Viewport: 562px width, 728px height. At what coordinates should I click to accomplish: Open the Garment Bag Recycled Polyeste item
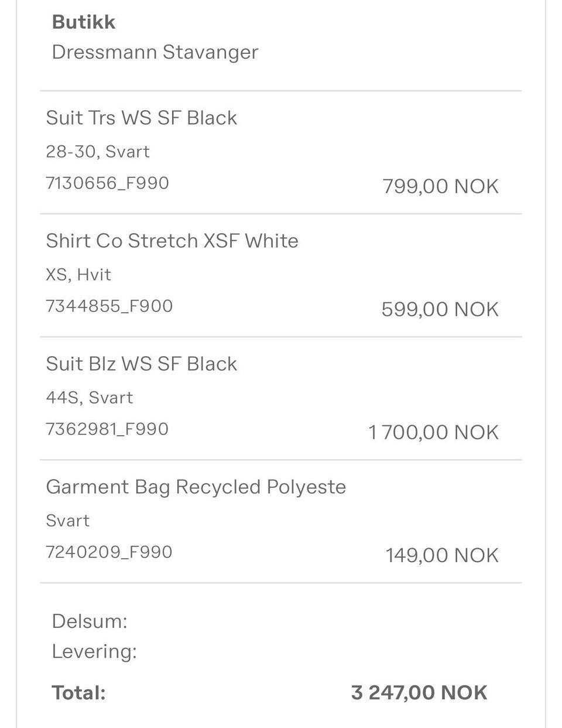tap(196, 487)
